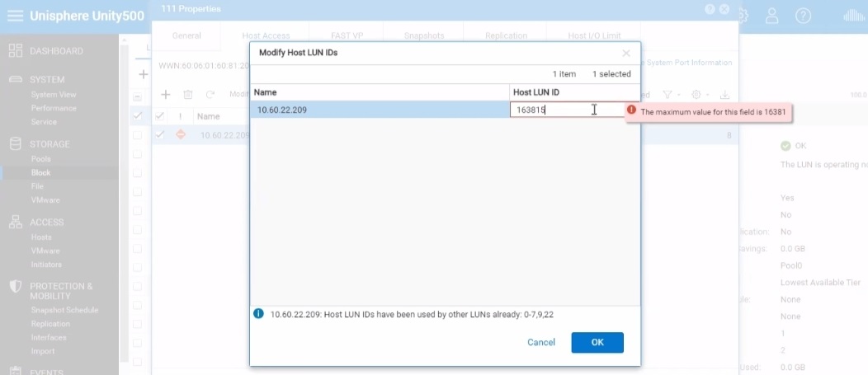Image resolution: width=868 pixels, height=375 pixels.
Task: Open Service in sidebar
Action: (44, 122)
